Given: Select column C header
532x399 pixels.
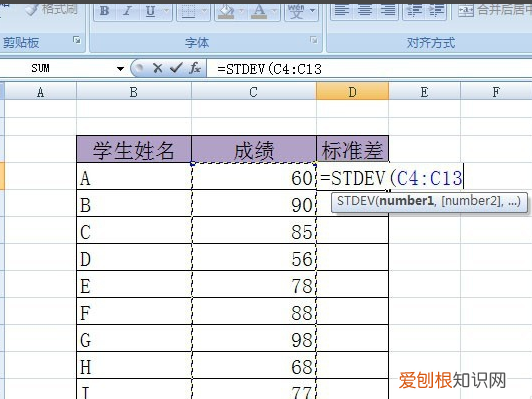Looking at the screenshot, I should [253, 92].
